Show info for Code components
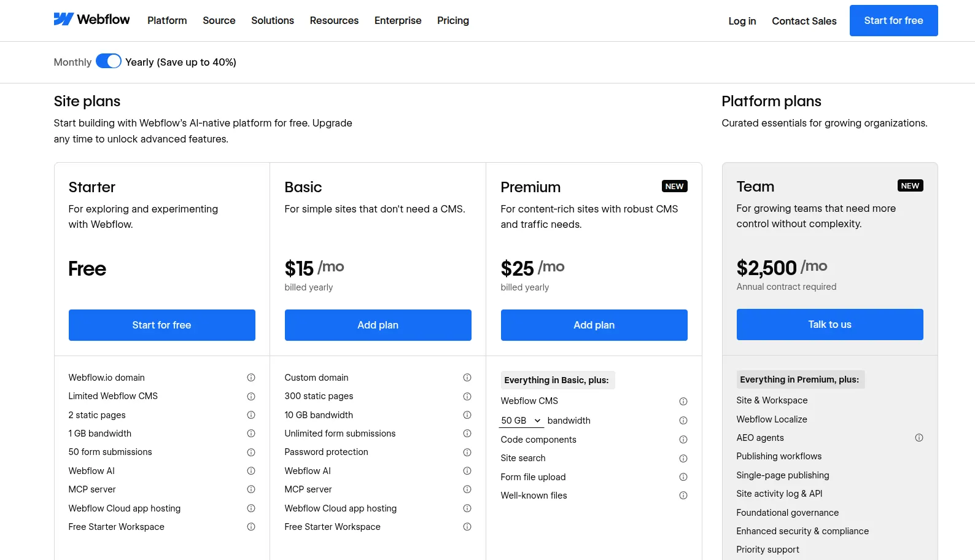Image resolution: width=975 pixels, height=560 pixels. click(683, 440)
